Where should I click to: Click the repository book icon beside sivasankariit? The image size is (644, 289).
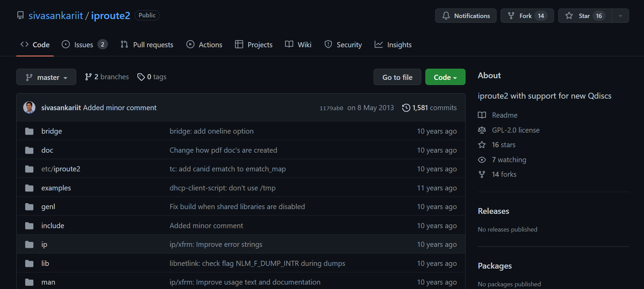20,16
